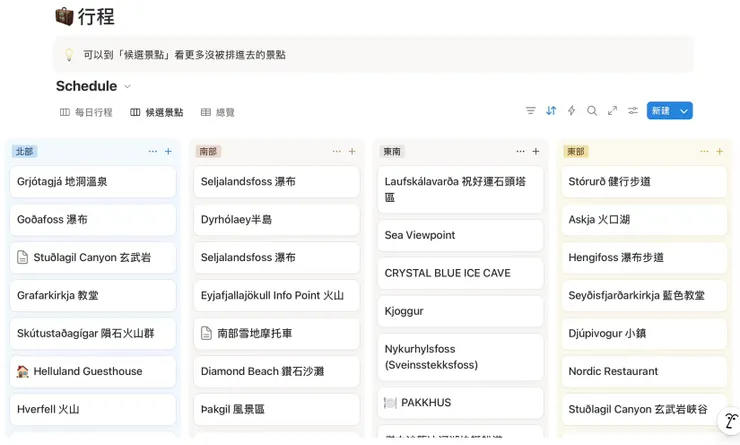The image size is (740, 445).
Task: Click the filter icon in toolbar
Action: pyautogui.click(x=530, y=111)
